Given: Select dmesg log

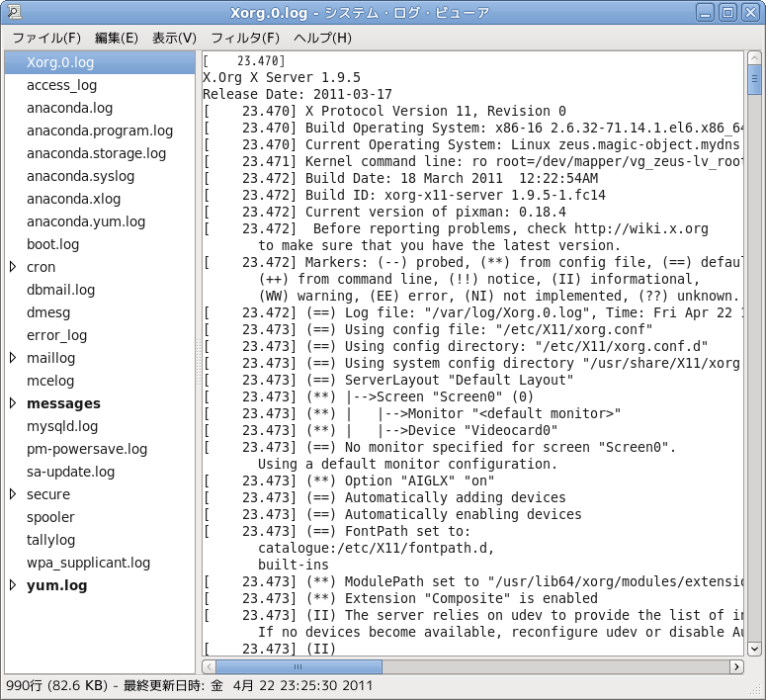Looking at the screenshot, I should pos(100,312).
